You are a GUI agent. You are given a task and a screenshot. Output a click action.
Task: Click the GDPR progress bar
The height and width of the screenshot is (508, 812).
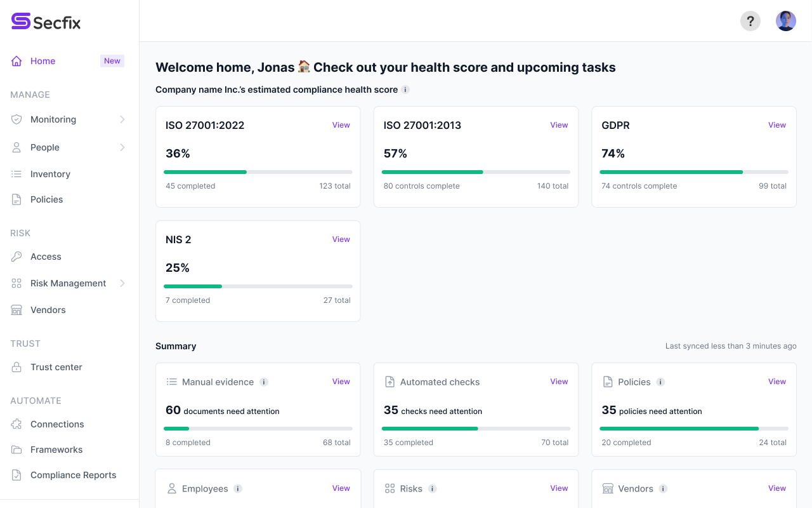pyautogui.click(x=693, y=172)
